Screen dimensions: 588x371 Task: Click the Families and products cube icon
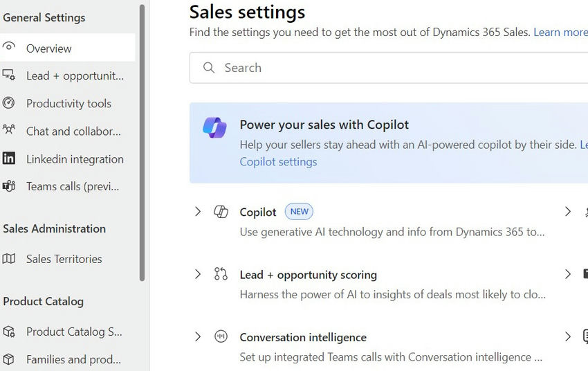[8, 359]
